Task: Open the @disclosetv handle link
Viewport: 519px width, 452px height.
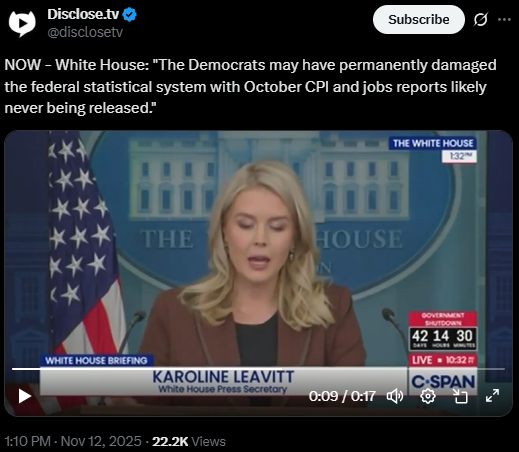Action: (85, 32)
